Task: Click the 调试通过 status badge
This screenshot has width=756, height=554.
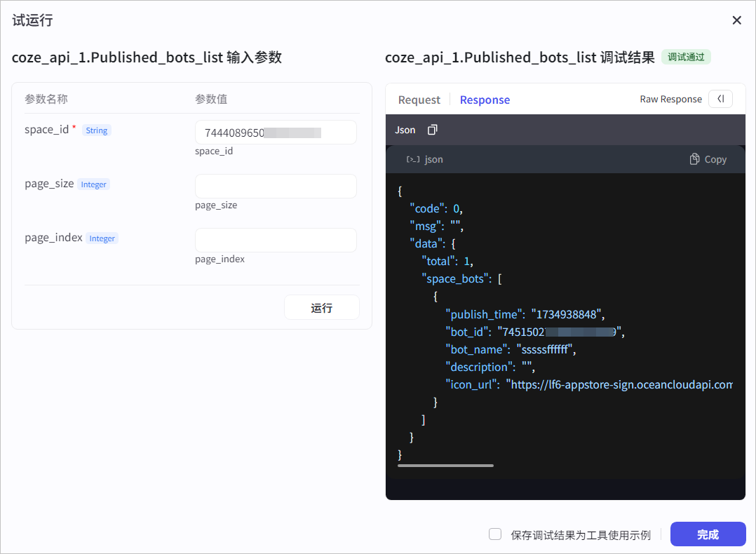Action: [x=686, y=57]
